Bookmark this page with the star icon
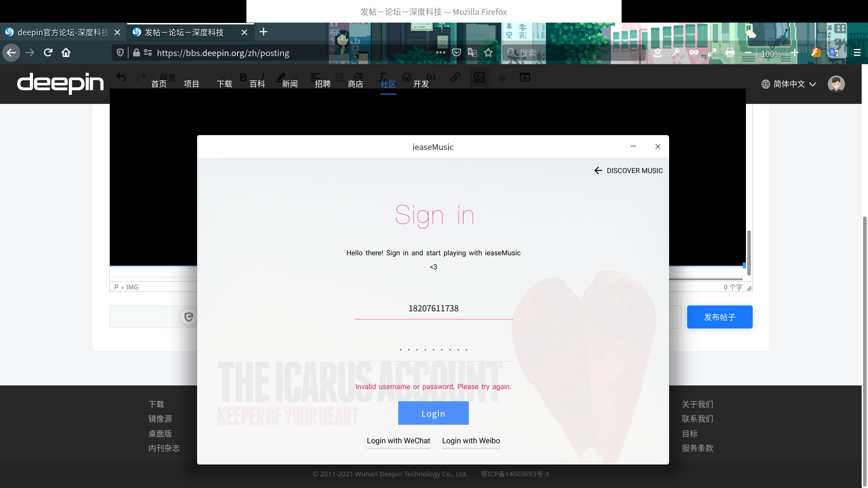This screenshot has width=868, height=488. (488, 53)
